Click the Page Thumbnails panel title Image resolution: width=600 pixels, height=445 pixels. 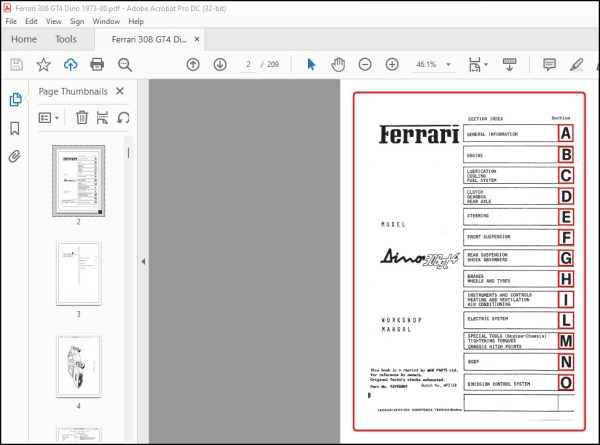[x=73, y=91]
